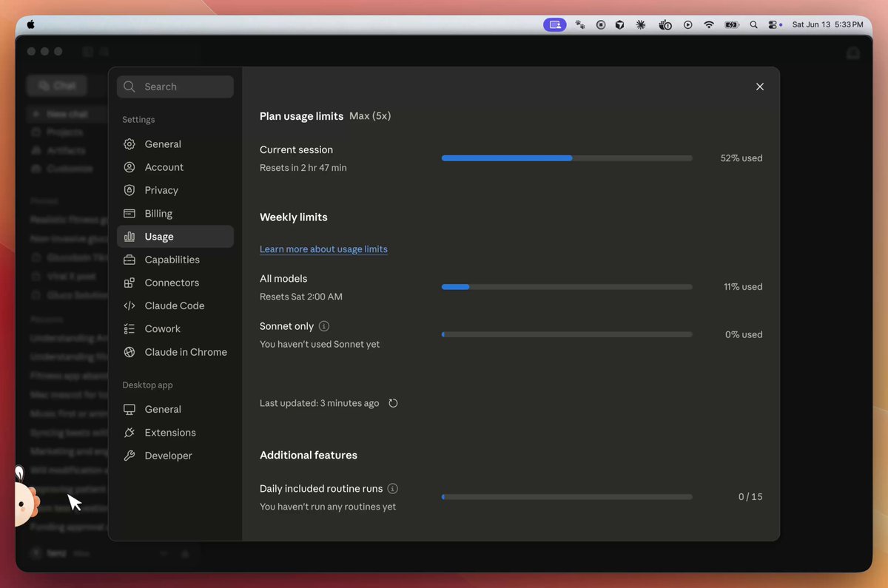
Task: Click the globe icon for Claude in Chrome
Action: pyautogui.click(x=129, y=352)
